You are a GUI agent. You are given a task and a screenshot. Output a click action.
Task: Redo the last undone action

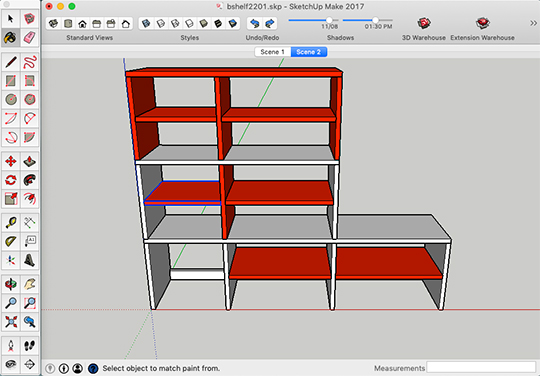270,23
